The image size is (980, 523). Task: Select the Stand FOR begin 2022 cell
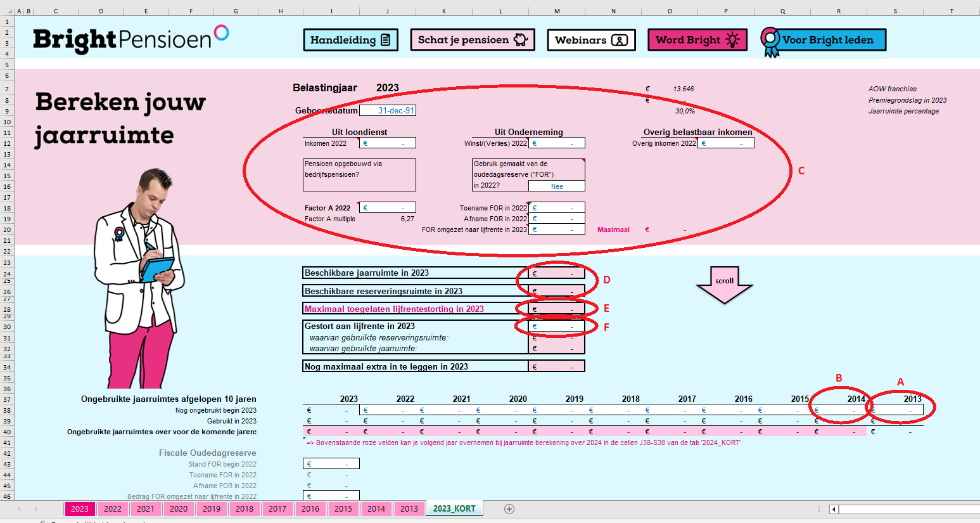(x=331, y=464)
